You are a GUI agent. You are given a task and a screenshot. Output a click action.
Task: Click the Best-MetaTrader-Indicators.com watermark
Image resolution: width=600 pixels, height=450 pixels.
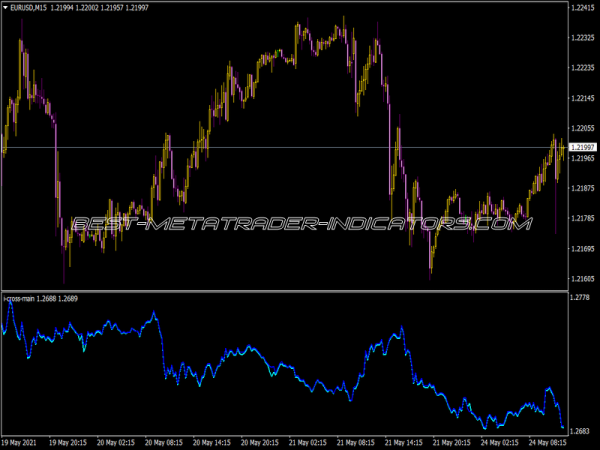tap(300, 224)
